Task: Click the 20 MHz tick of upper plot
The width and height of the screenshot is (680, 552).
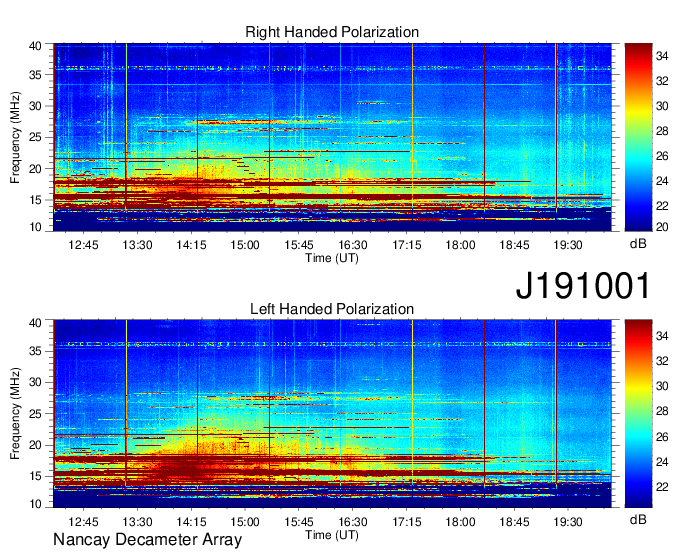Action: point(36,169)
